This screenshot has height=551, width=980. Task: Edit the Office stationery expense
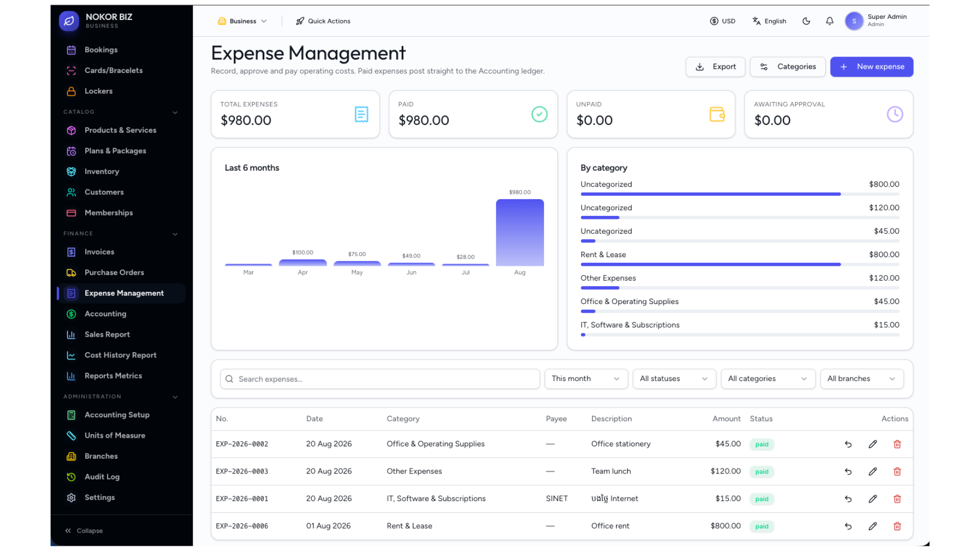[873, 444]
